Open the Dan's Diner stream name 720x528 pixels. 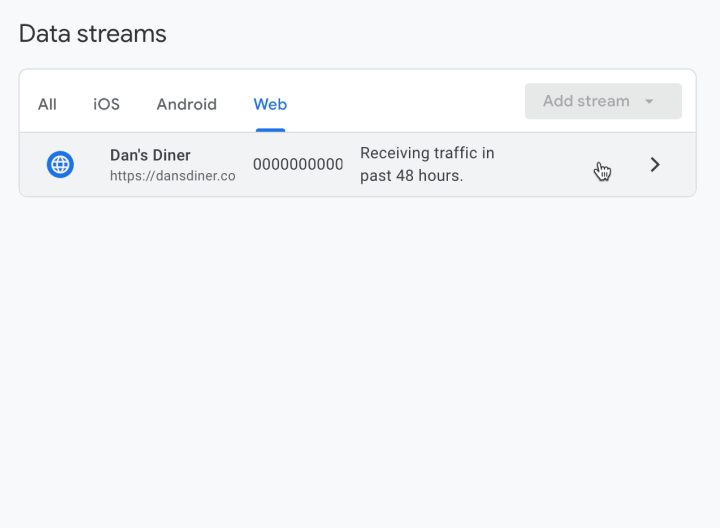click(x=150, y=155)
